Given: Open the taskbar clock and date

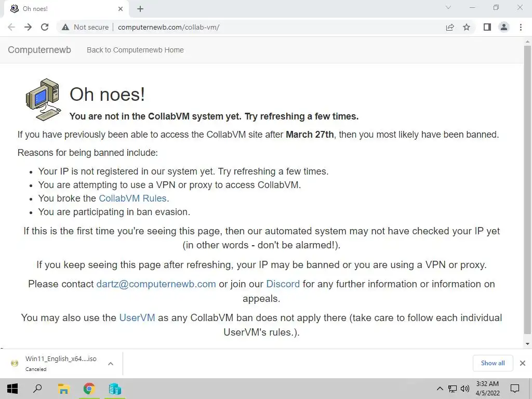Looking at the screenshot, I should point(487,389).
